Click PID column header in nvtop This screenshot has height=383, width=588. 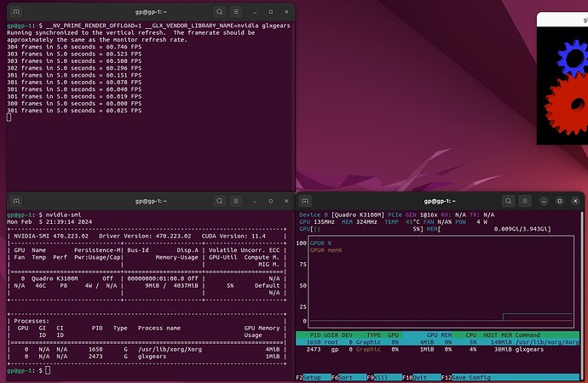(315, 335)
